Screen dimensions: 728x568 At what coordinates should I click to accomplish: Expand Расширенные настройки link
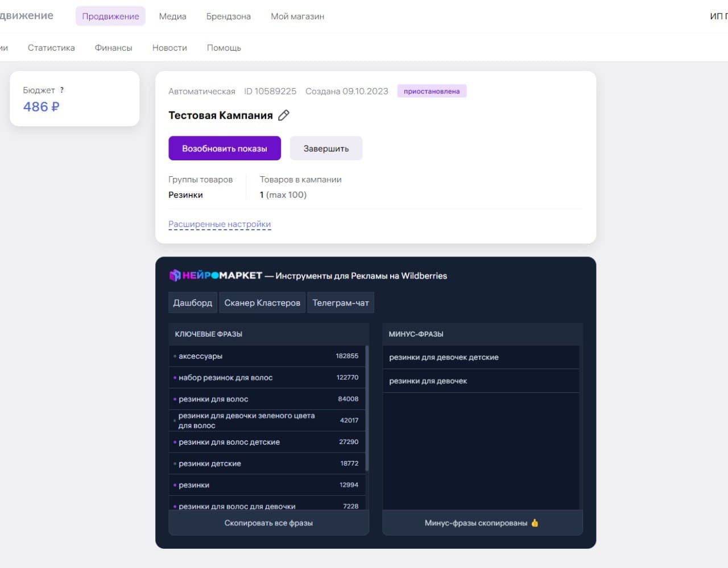220,224
